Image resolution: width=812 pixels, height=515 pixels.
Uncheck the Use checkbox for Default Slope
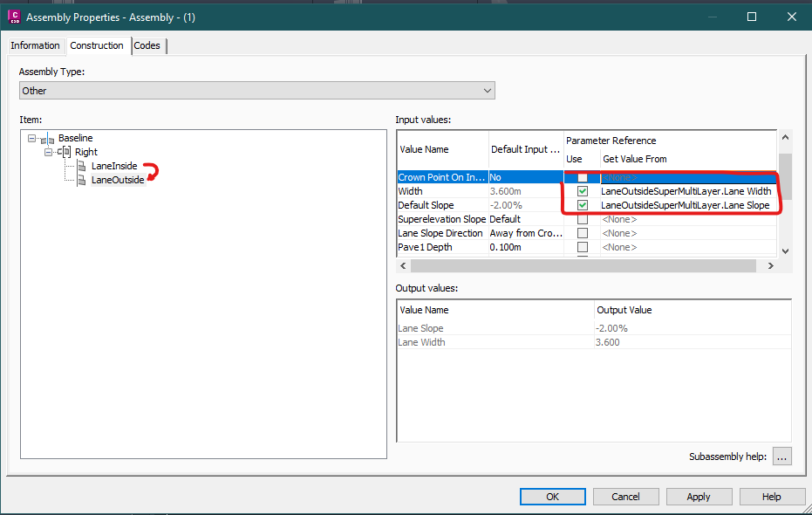click(x=582, y=204)
